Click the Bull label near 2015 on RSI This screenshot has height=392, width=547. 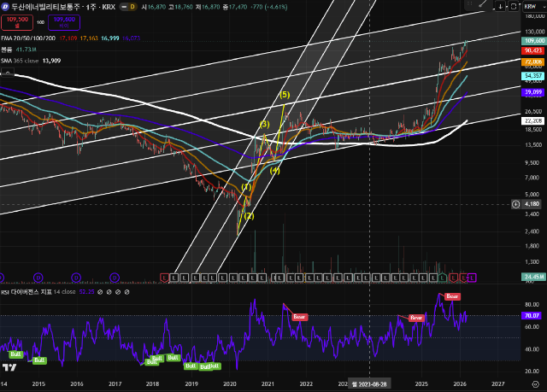(x=39, y=360)
